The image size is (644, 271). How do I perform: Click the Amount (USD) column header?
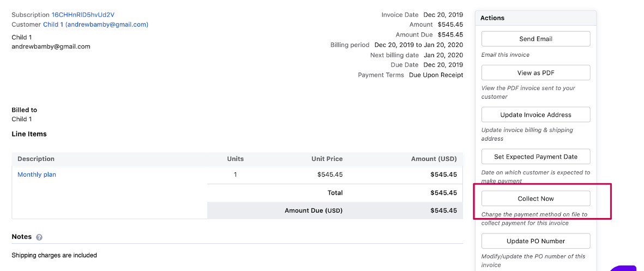(x=434, y=159)
